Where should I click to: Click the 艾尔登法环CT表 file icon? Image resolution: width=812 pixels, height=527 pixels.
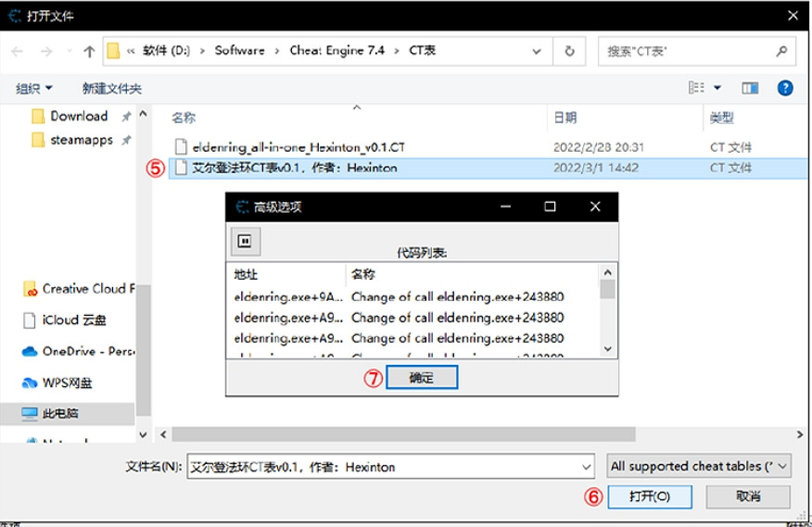pyautogui.click(x=181, y=168)
